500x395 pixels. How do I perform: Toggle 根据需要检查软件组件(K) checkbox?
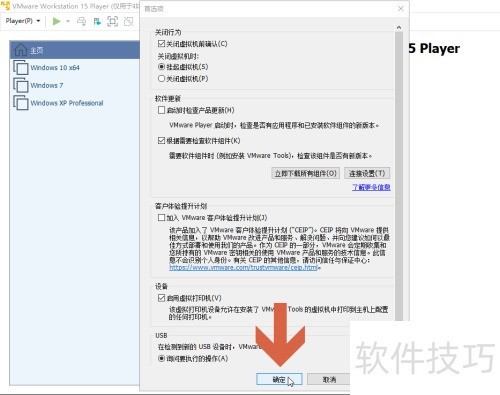coord(161,141)
